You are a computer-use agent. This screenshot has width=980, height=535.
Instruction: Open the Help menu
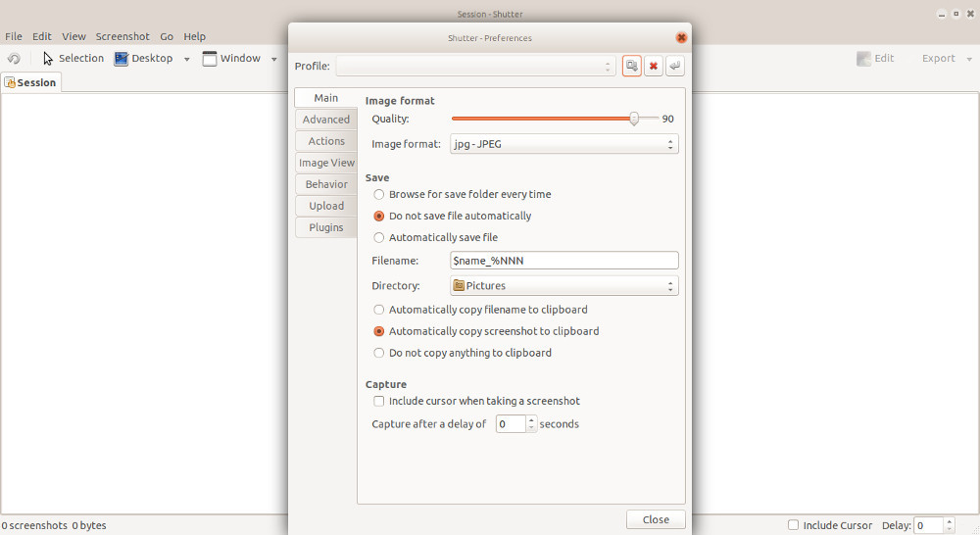tap(194, 36)
